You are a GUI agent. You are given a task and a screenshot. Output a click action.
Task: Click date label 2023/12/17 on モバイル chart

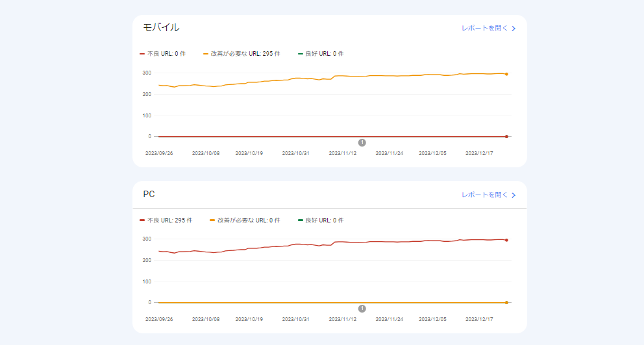tap(479, 153)
